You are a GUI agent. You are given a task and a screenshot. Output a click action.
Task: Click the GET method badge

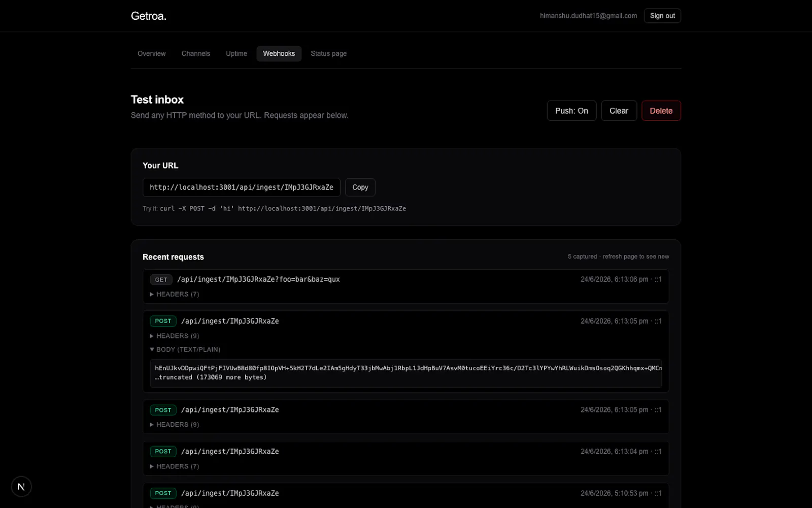pos(161,279)
